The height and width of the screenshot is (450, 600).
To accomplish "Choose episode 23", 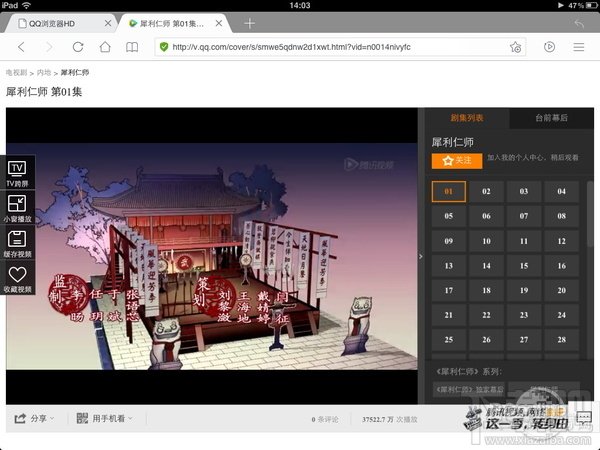I will point(524,315).
